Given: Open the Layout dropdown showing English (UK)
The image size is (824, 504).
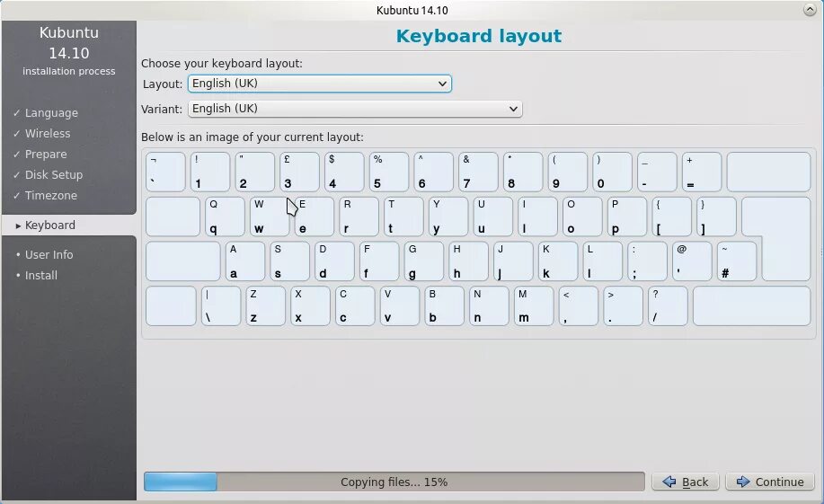Looking at the screenshot, I should pos(320,84).
